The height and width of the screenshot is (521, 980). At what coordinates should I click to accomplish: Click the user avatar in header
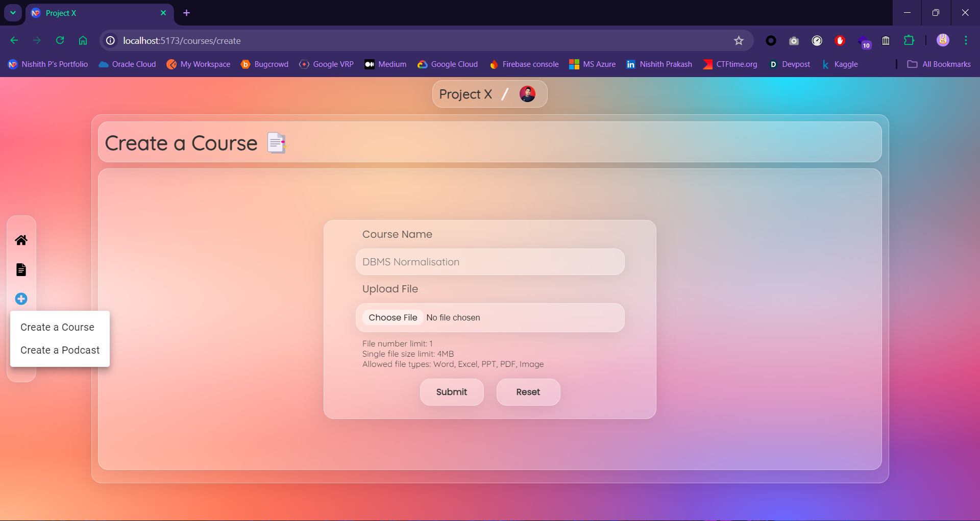(x=527, y=94)
